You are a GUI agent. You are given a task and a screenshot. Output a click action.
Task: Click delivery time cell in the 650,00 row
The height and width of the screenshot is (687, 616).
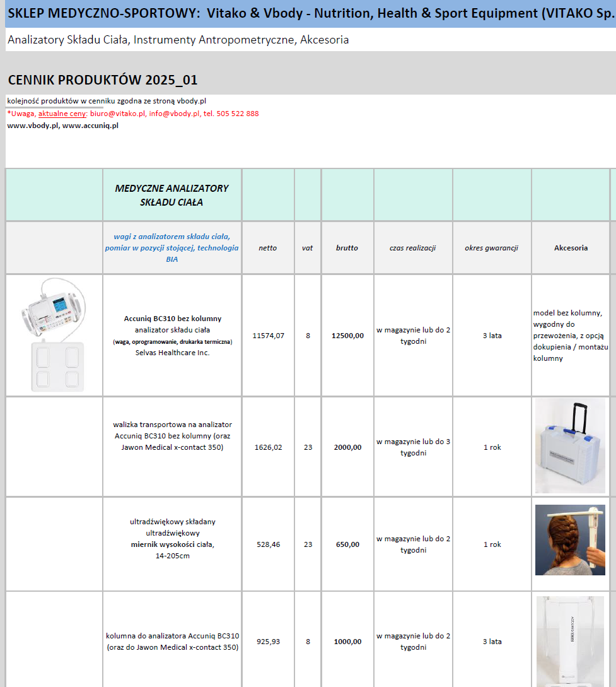[413, 544]
